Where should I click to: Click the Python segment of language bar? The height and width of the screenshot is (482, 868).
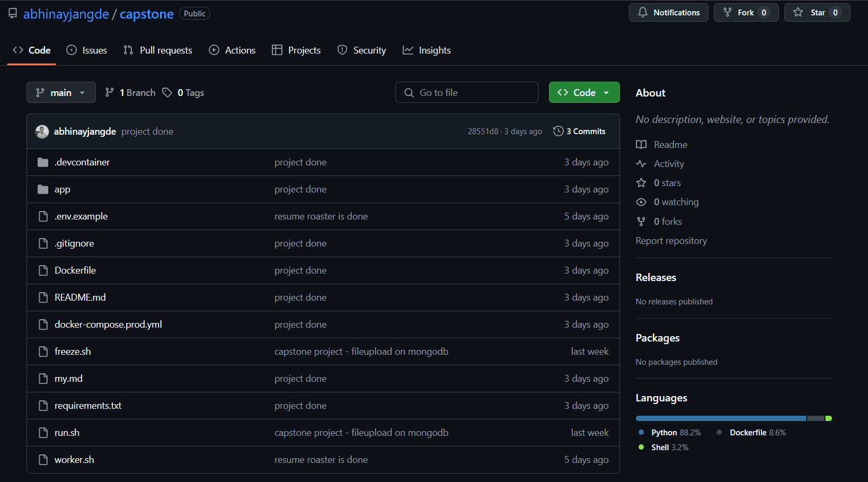click(721, 418)
